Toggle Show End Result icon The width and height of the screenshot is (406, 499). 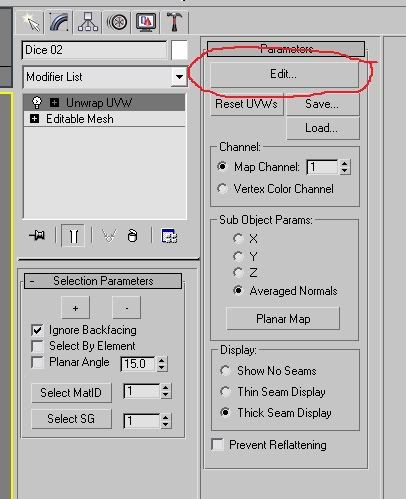point(73,236)
